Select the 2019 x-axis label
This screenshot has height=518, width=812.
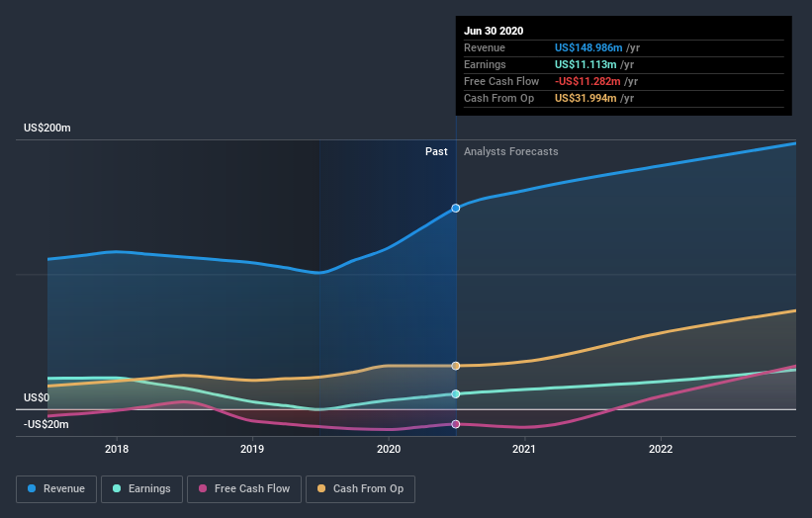click(252, 449)
